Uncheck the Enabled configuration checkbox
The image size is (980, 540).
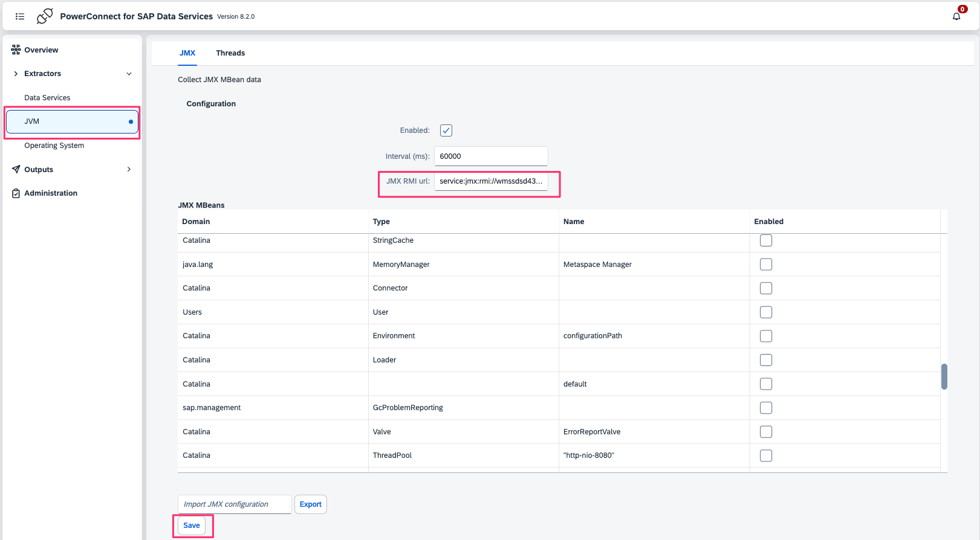446,130
